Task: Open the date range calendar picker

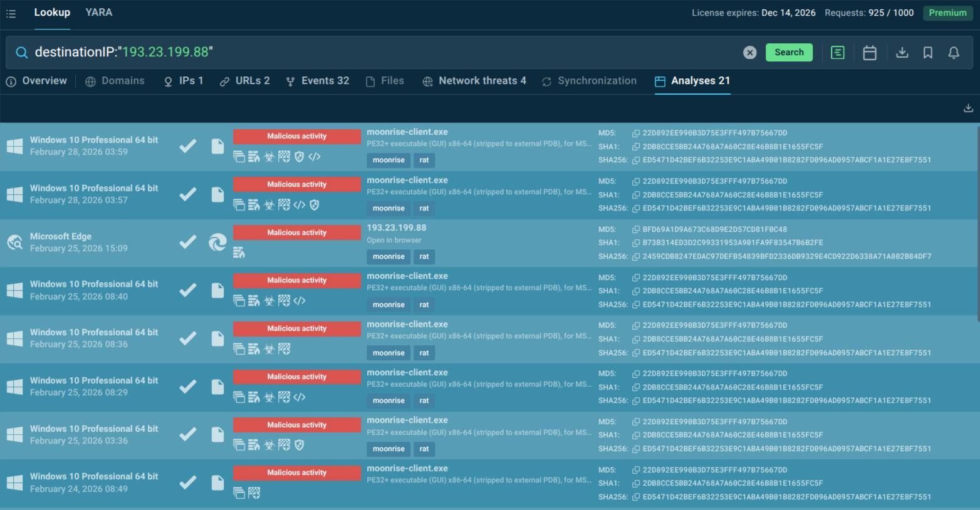Action: (x=870, y=53)
